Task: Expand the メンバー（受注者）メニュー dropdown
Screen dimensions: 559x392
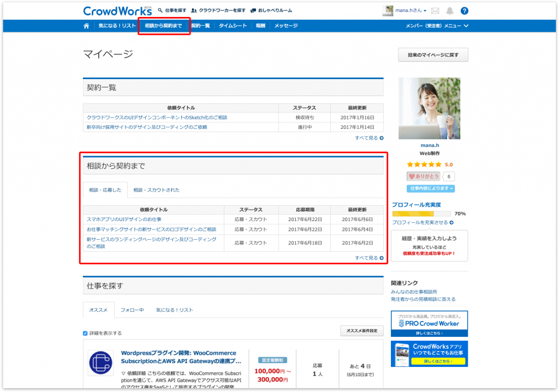Action: click(x=437, y=26)
